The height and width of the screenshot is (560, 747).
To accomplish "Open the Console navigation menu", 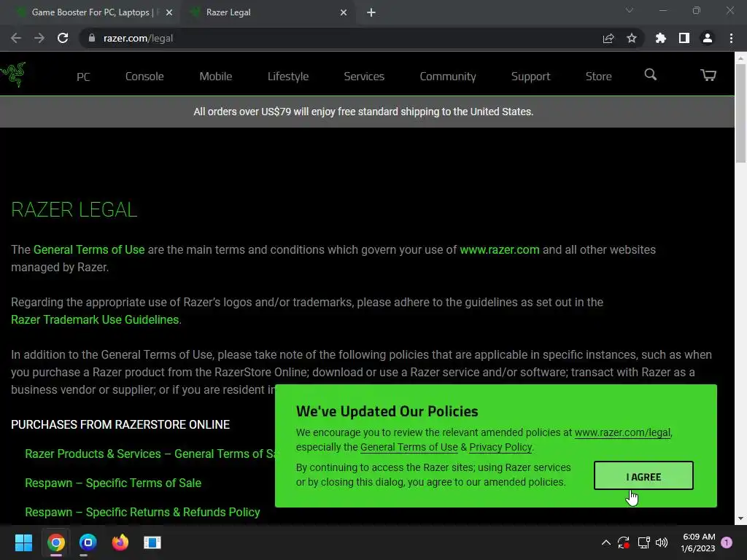I will click(144, 76).
